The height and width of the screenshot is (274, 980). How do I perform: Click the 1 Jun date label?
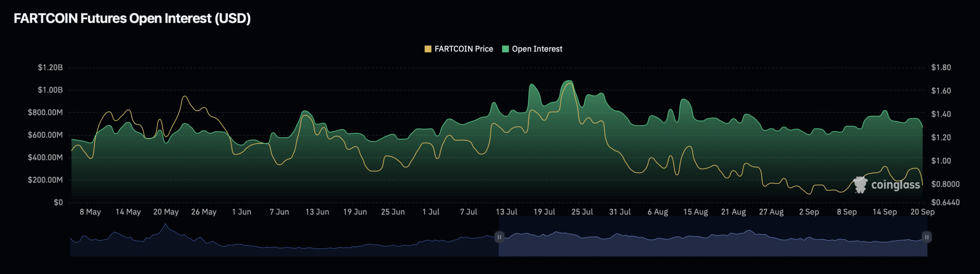click(242, 212)
